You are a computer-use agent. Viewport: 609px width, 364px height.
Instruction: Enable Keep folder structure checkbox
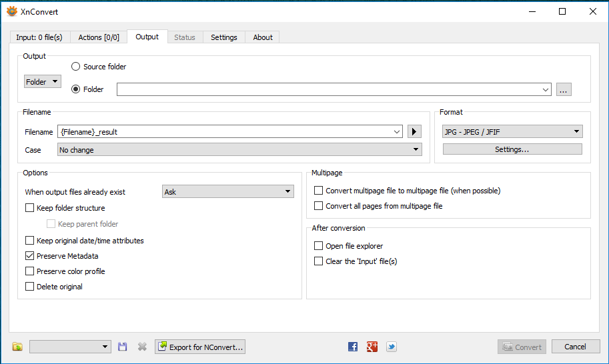click(x=29, y=208)
